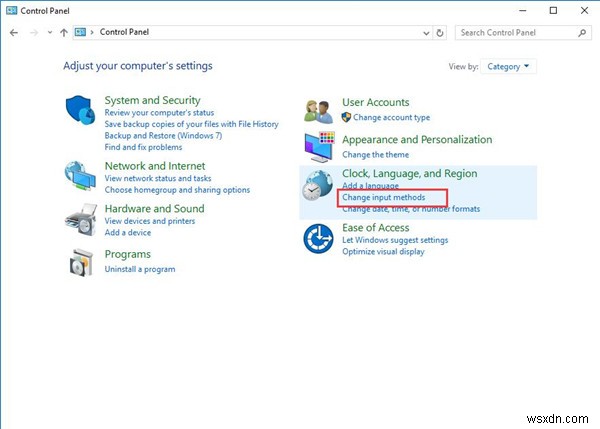
Task: Click the search magnifier icon
Action: click(x=582, y=33)
